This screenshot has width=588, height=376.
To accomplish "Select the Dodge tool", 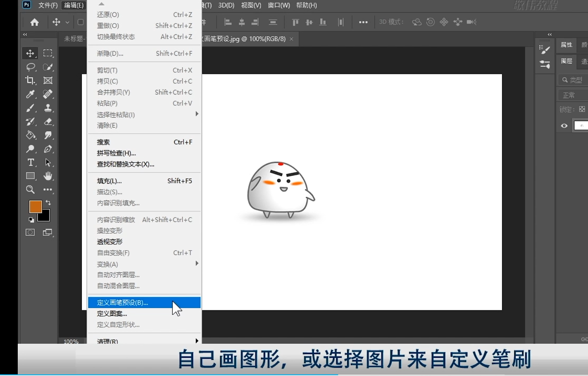I will [30, 149].
